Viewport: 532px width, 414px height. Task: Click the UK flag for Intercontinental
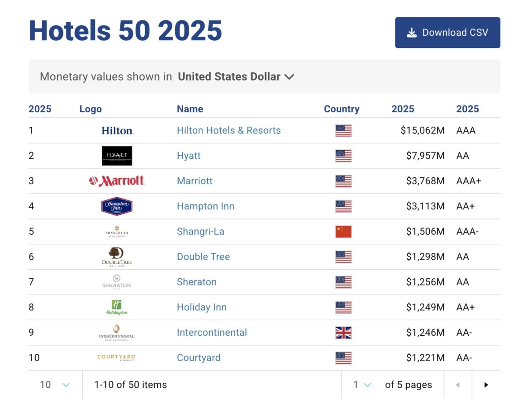tap(343, 333)
